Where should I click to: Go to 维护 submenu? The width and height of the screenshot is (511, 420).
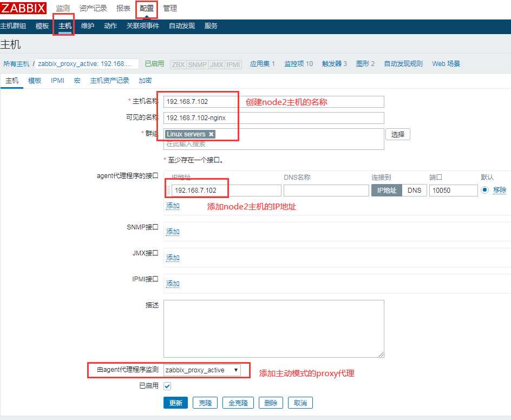click(x=88, y=26)
